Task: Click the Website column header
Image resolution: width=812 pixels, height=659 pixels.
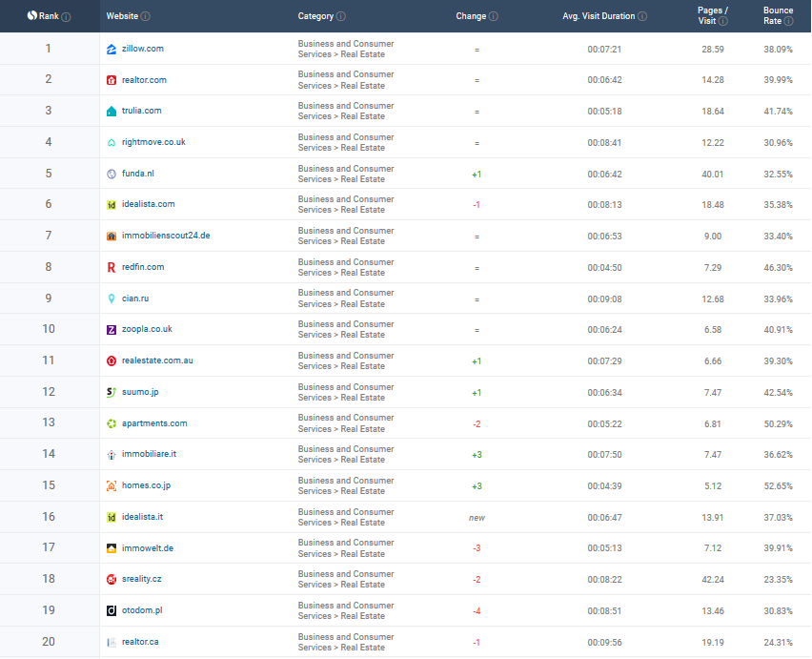Action: pos(122,16)
